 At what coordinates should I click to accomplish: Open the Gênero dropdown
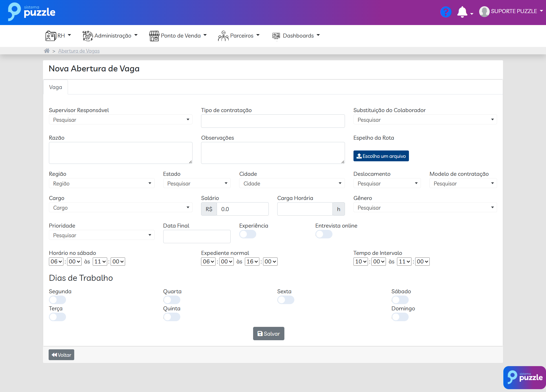425,208
